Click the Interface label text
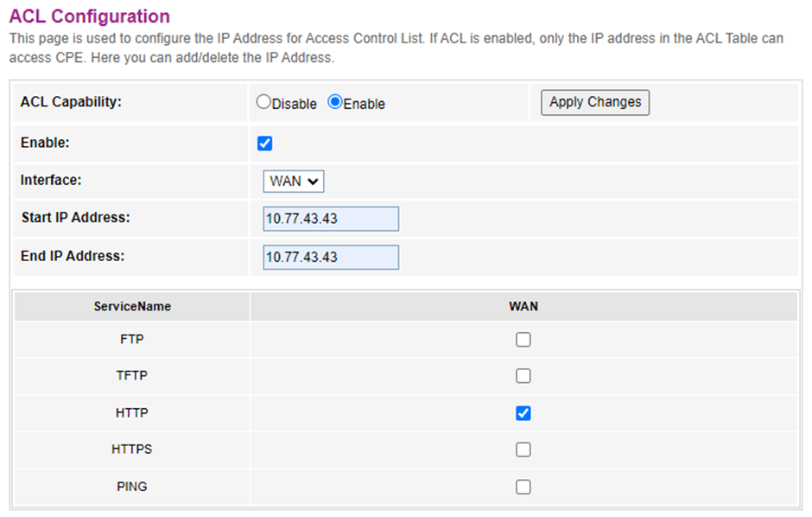 click(51, 180)
